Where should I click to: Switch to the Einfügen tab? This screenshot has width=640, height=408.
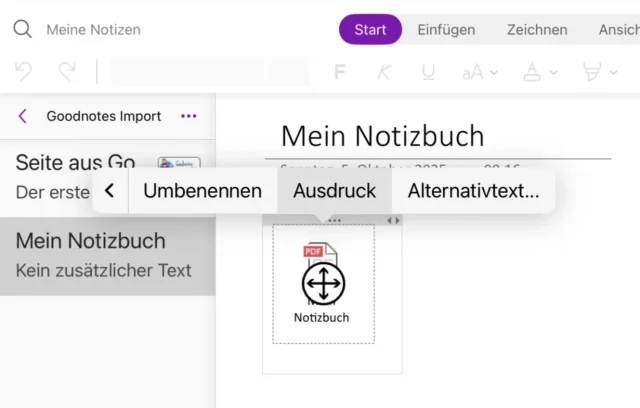(x=446, y=29)
